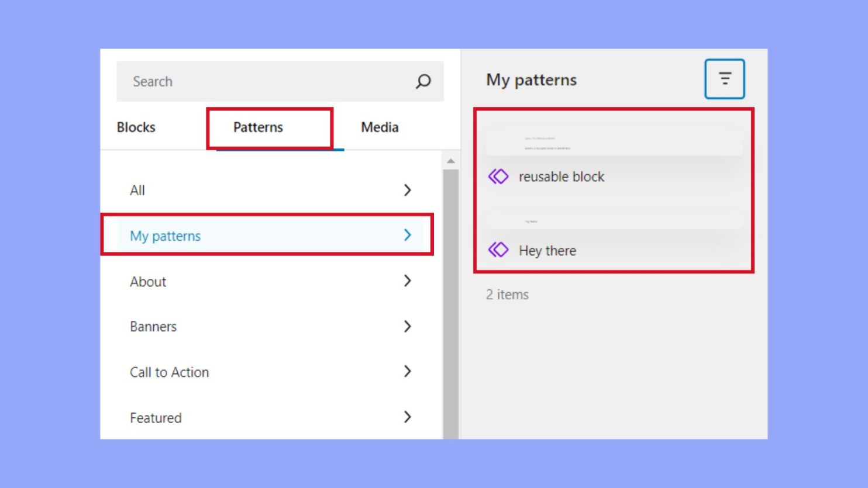Click inside the Search input field
This screenshot has width=868, height=488.
234,81
